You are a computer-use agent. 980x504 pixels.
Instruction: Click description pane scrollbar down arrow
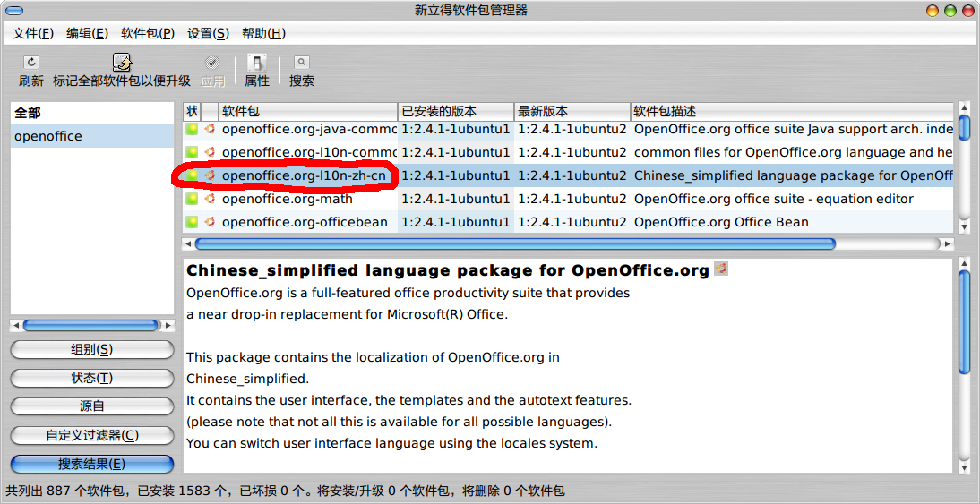tap(964, 467)
